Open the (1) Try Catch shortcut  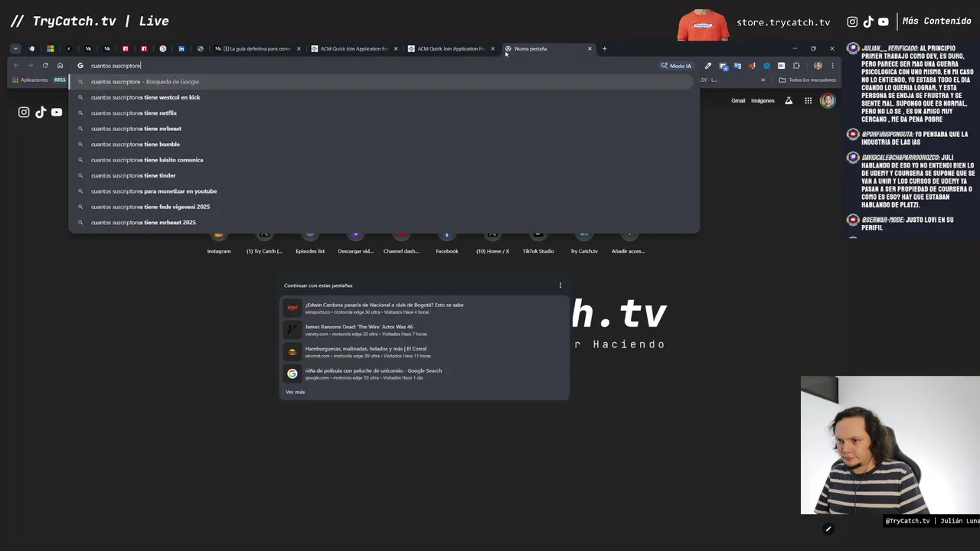point(264,243)
